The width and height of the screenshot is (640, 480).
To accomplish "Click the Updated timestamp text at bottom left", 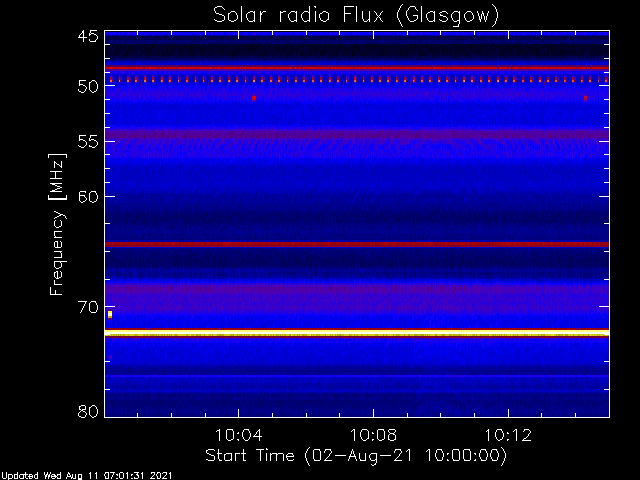I will tap(87, 476).
